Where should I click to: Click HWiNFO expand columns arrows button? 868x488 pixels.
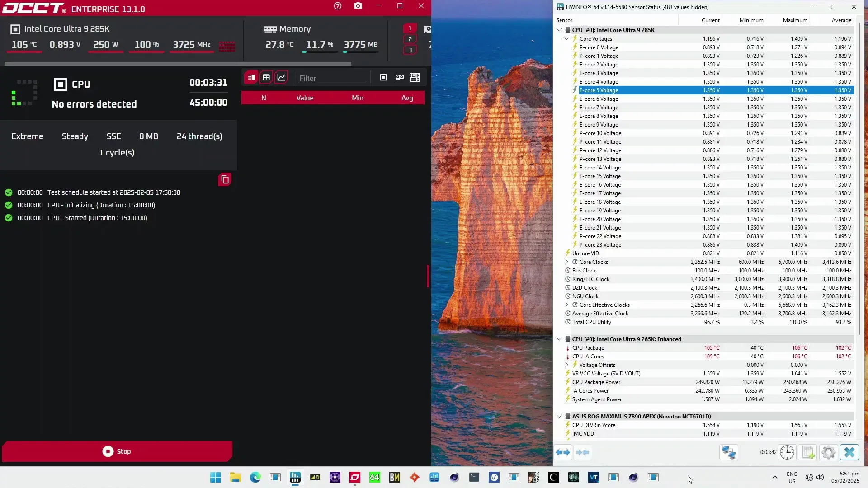pos(563,452)
